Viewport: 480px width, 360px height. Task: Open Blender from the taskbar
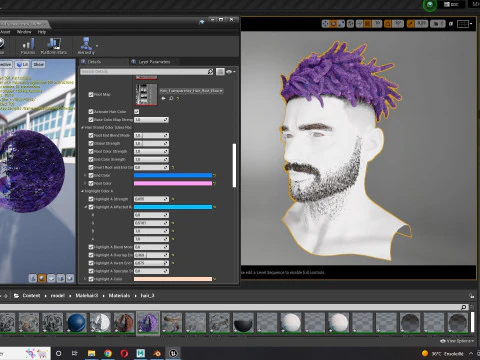pos(157,353)
